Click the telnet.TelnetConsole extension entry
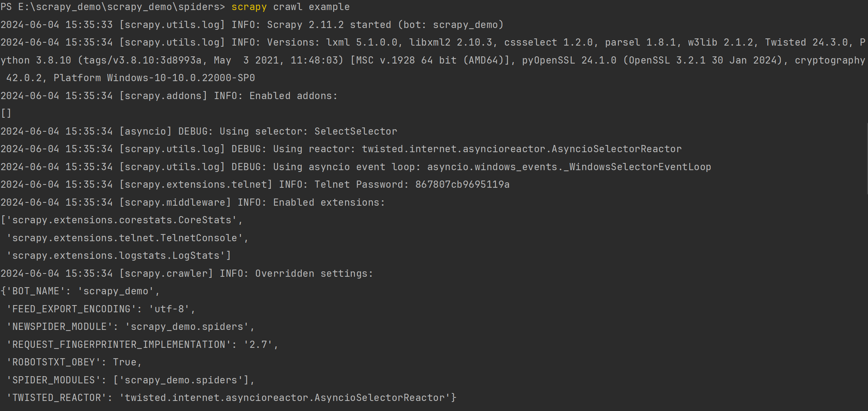Screen dimensions: 868x411 tap(128, 238)
